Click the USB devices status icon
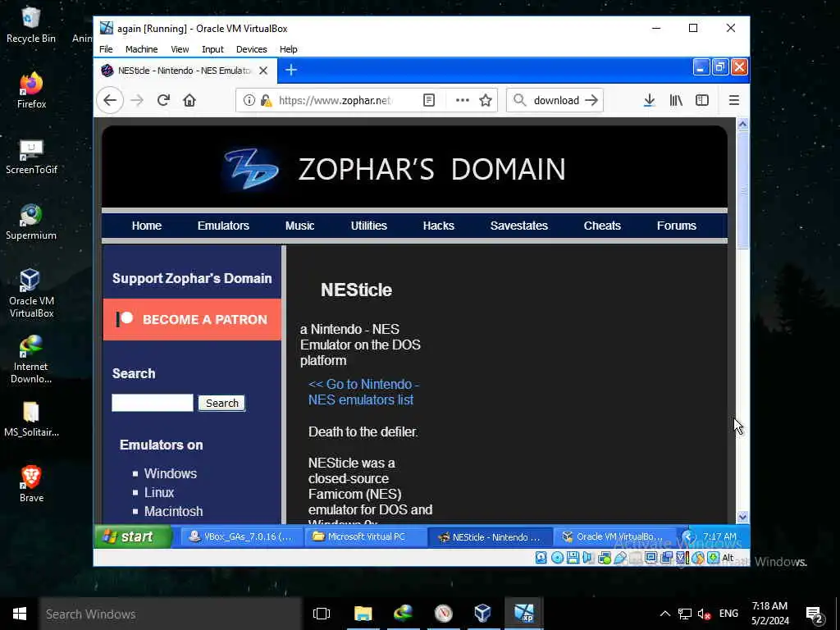 [620, 558]
